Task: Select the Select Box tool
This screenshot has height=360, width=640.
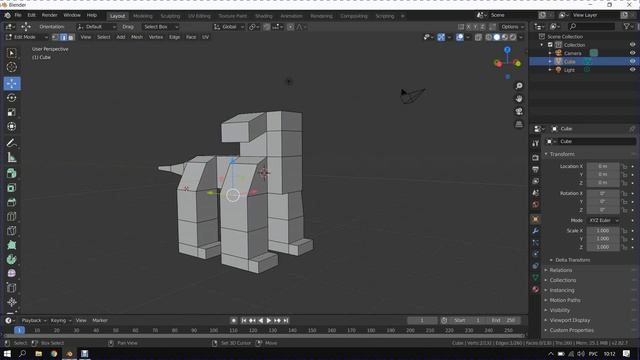Action: point(11,53)
